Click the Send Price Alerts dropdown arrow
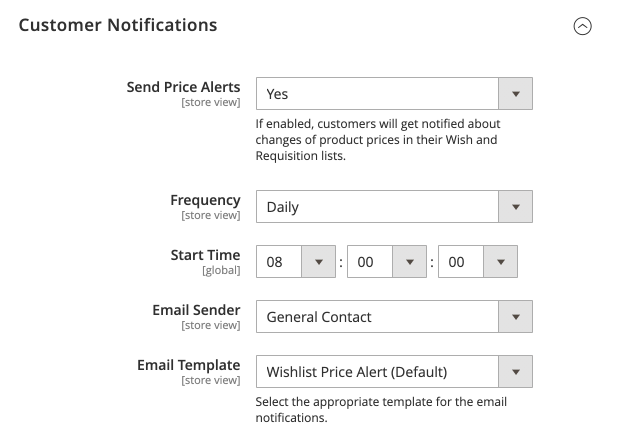 point(515,94)
